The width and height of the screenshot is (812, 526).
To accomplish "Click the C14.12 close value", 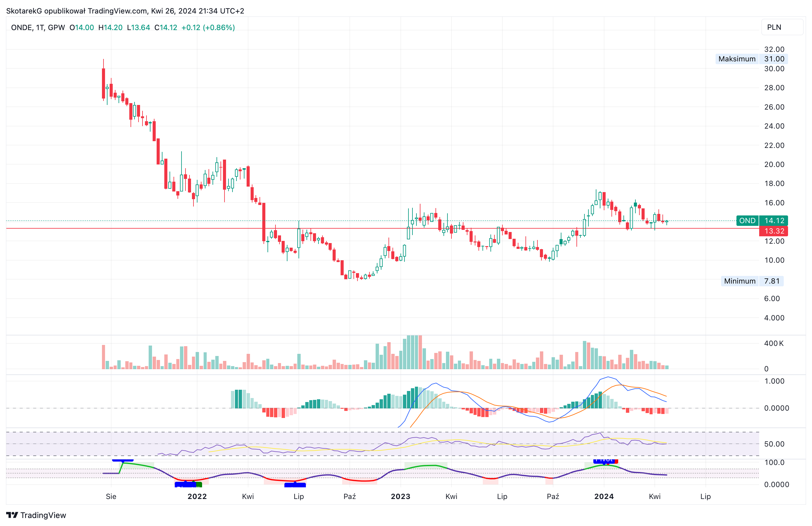I will coord(166,28).
